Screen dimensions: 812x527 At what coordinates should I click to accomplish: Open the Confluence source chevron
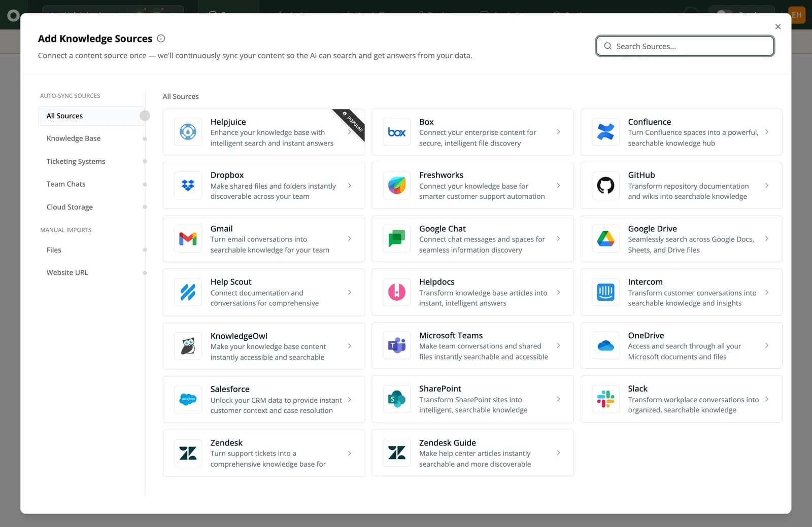[767, 132]
